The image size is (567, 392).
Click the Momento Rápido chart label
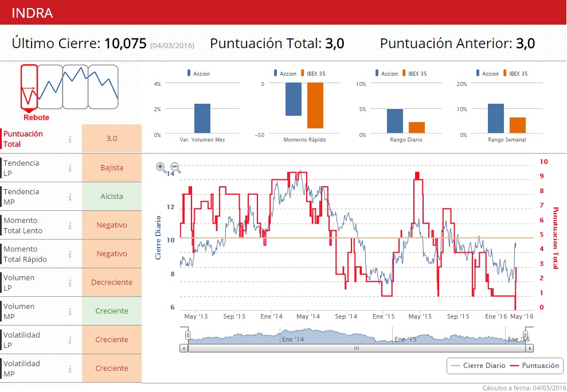point(304,140)
